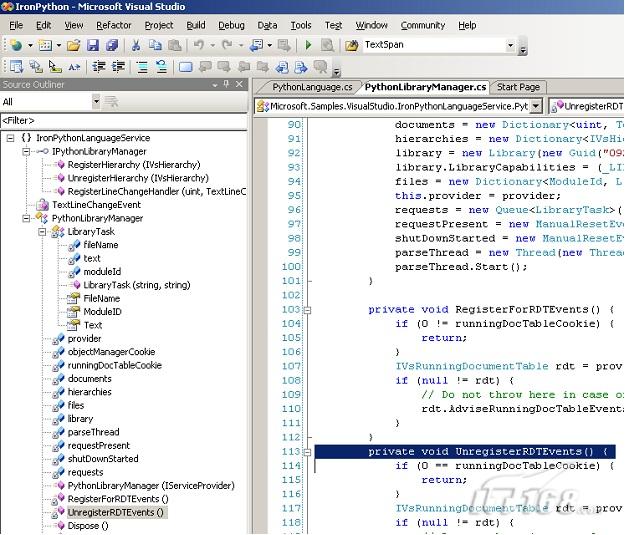Select the ModuleID property in the outline
The width and height of the screenshot is (625, 535).
[x=102, y=312]
